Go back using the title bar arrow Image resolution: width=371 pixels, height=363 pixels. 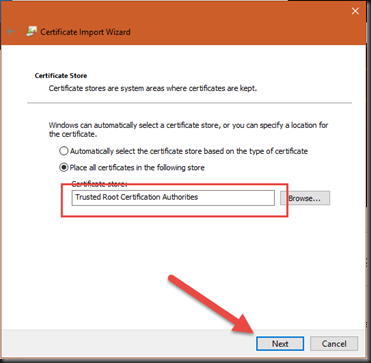click(11, 32)
